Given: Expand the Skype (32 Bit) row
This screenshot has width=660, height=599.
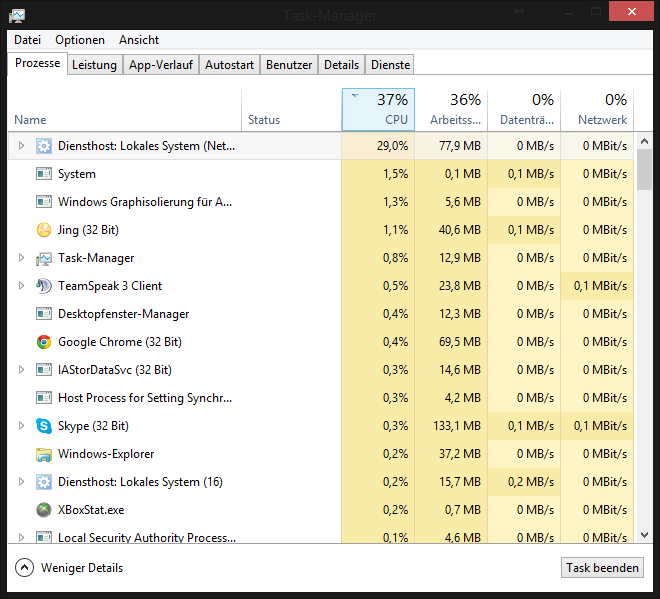Looking at the screenshot, I should point(21,426).
